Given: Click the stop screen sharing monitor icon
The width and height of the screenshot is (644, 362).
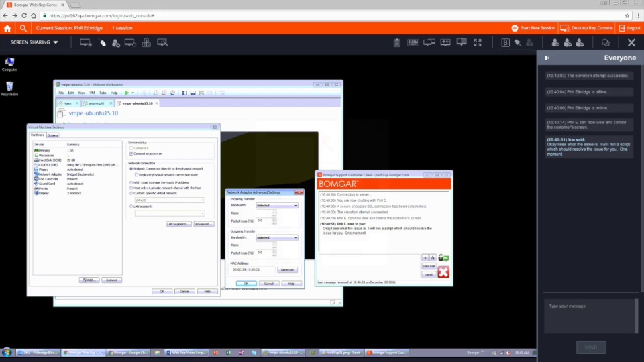Looking at the screenshot, I should pos(85,43).
